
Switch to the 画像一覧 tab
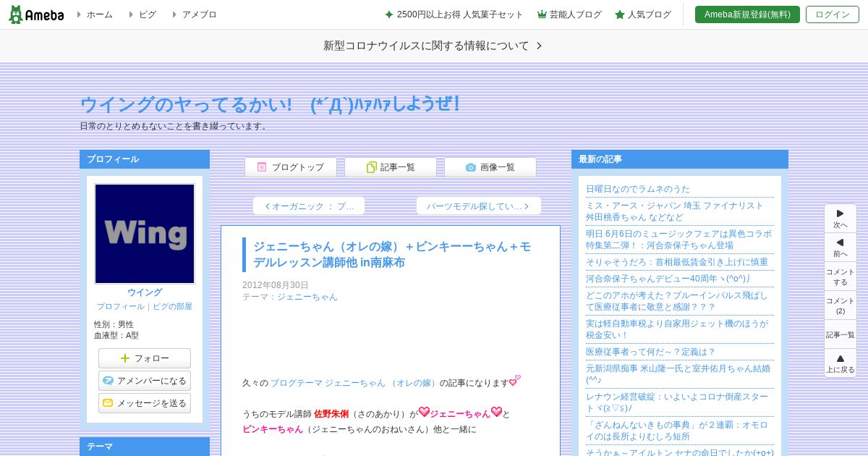(490, 167)
